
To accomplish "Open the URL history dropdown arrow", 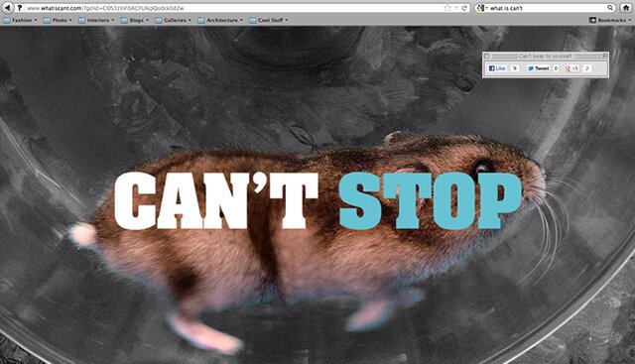I will [456, 8].
